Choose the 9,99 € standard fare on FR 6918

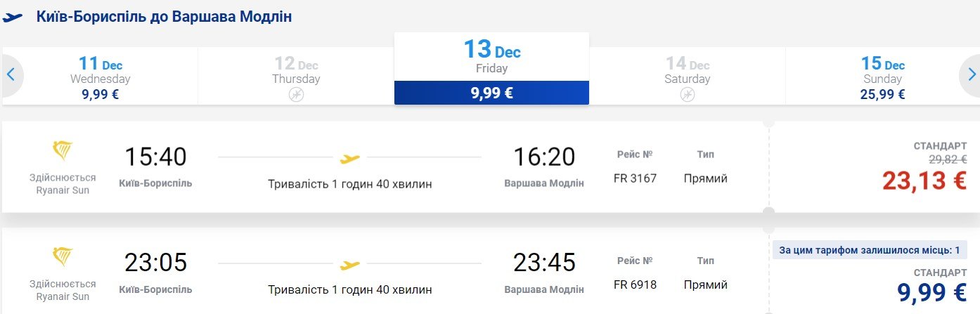coord(931,292)
